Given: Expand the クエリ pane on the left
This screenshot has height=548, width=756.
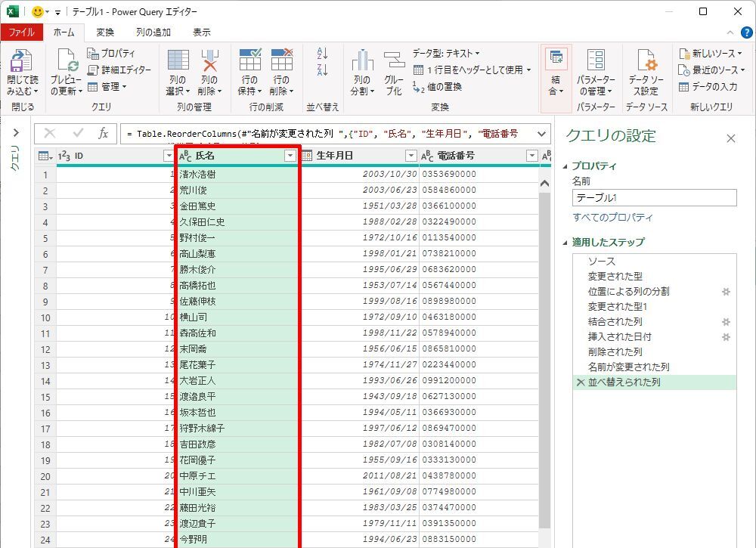Looking at the screenshot, I should tap(15, 134).
